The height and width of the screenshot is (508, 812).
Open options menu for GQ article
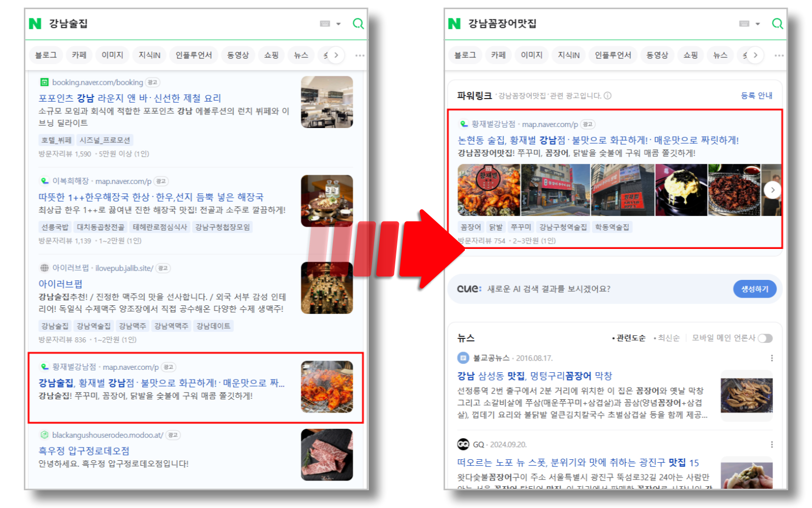[x=772, y=444]
